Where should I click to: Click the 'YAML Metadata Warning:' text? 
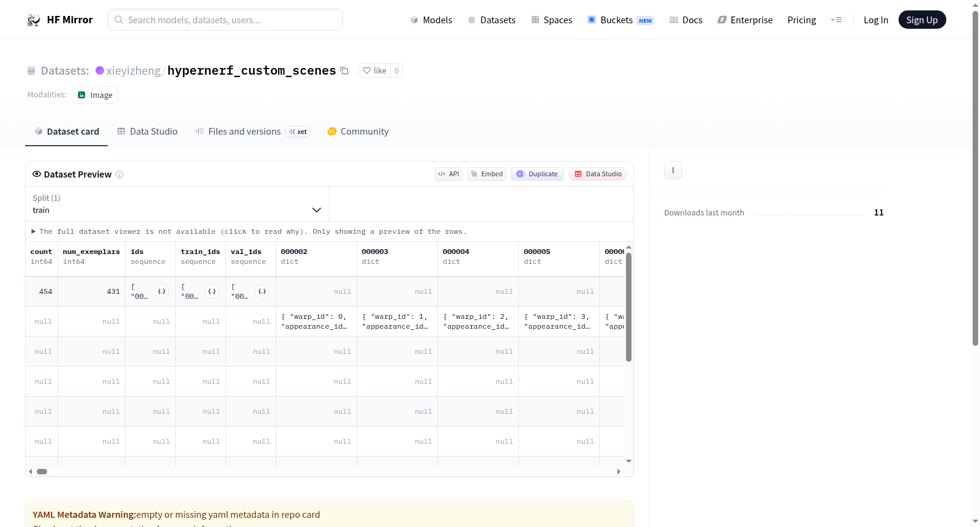click(85, 515)
